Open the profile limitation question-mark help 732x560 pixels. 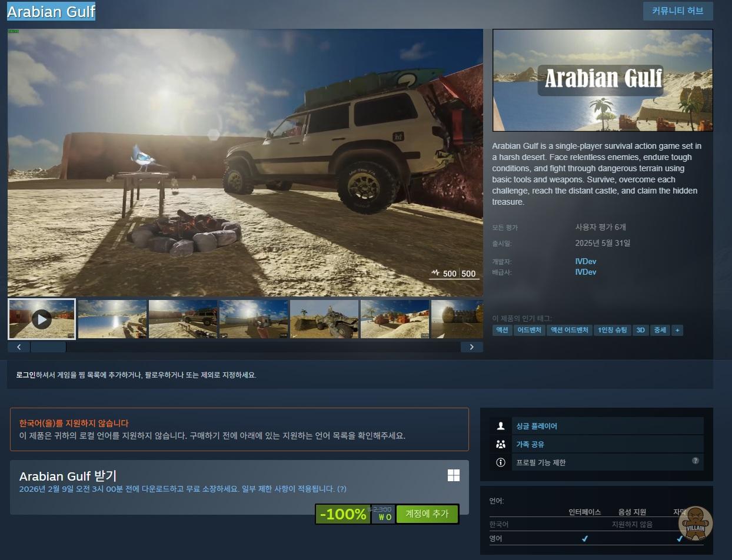click(695, 461)
